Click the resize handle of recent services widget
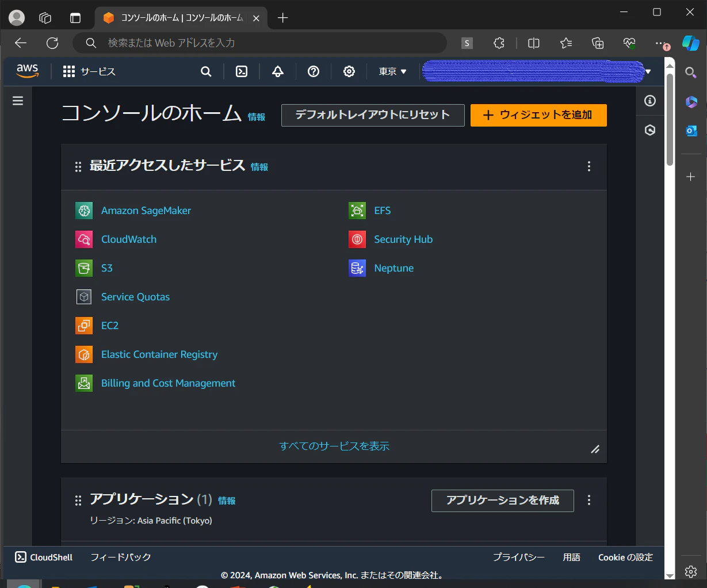This screenshot has width=707, height=588. (595, 449)
